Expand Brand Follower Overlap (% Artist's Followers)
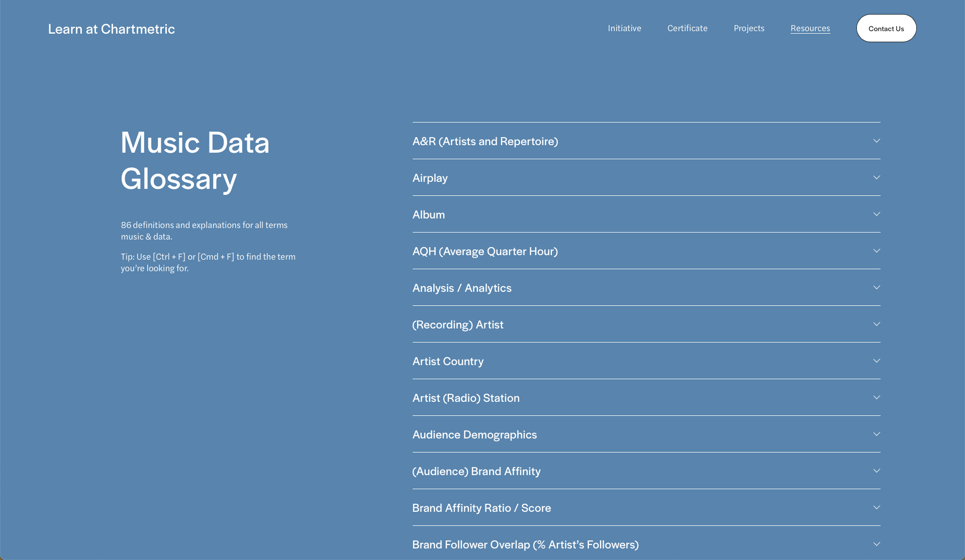The height and width of the screenshot is (560, 965). pyautogui.click(x=525, y=545)
